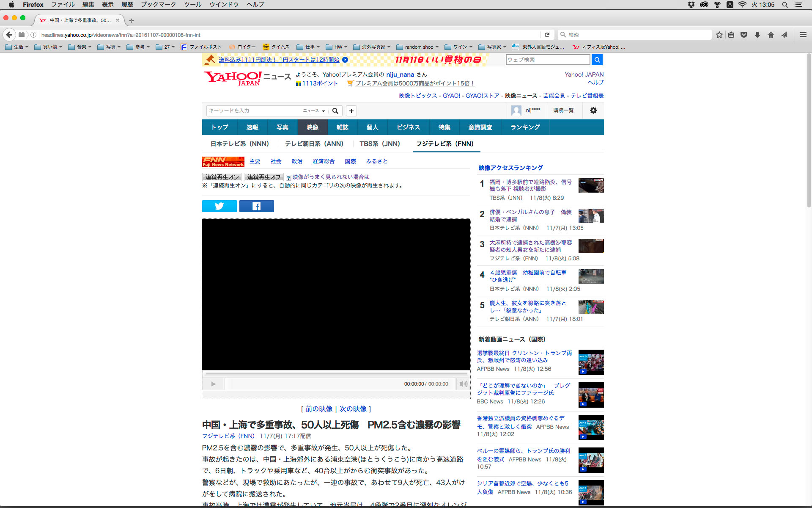
Task: Click the plus button beside news search
Action: 351,111
